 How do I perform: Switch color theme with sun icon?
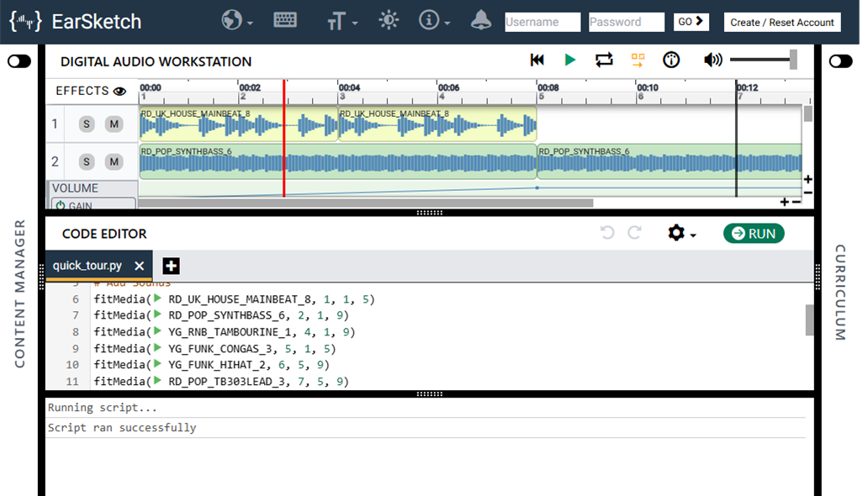(x=389, y=20)
